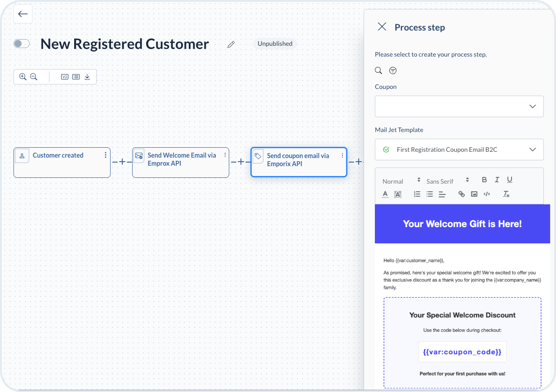
Task: Open the Send Welcome Email step options menu
Action: click(224, 155)
